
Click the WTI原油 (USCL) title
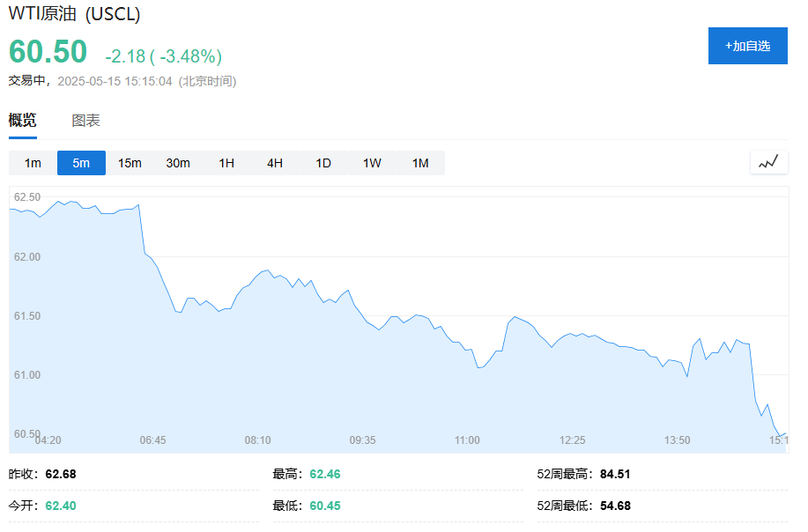74,15
